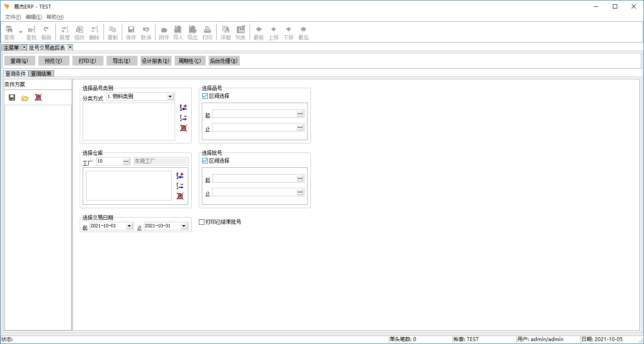Close the 批号交易追踪表 tab

point(70,47)
